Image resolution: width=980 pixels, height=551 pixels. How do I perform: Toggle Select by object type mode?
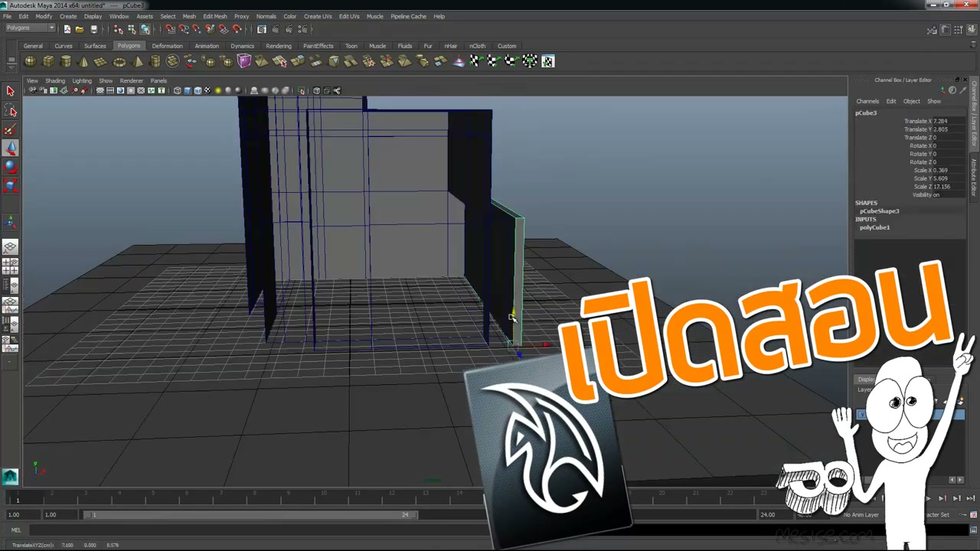(132, 29)
